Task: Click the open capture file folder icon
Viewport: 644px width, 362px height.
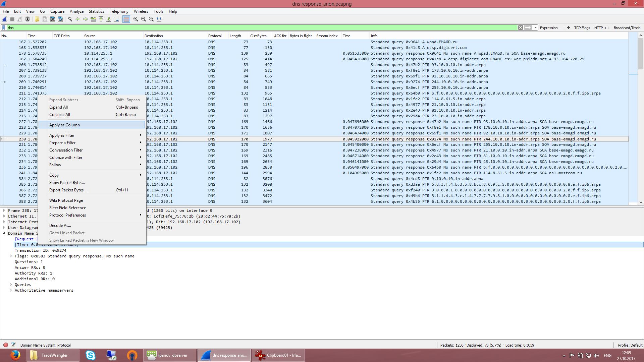Action: click(x=37, y=19)
